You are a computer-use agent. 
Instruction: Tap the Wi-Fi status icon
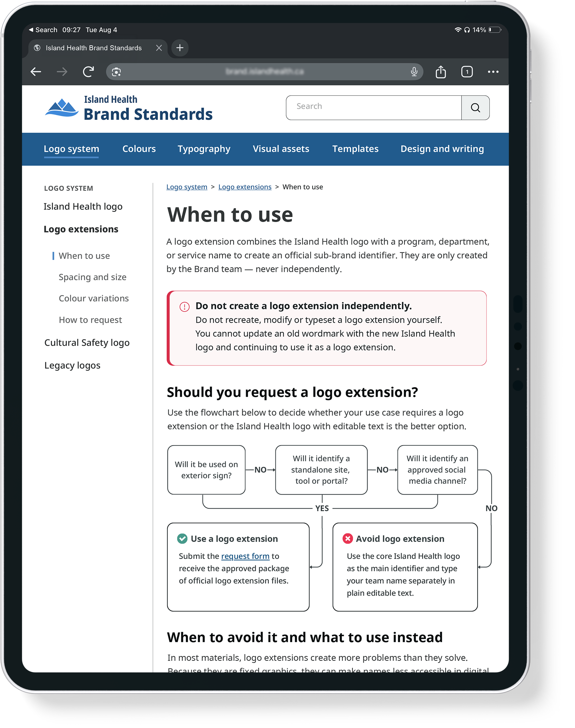click(458, 30)
